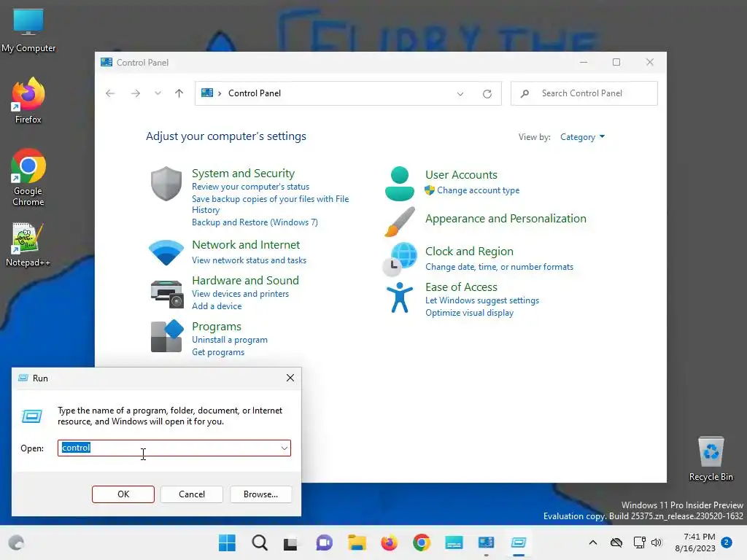
Task: Open Hardware and Sound heading link
Action: (x=245, y=281)
